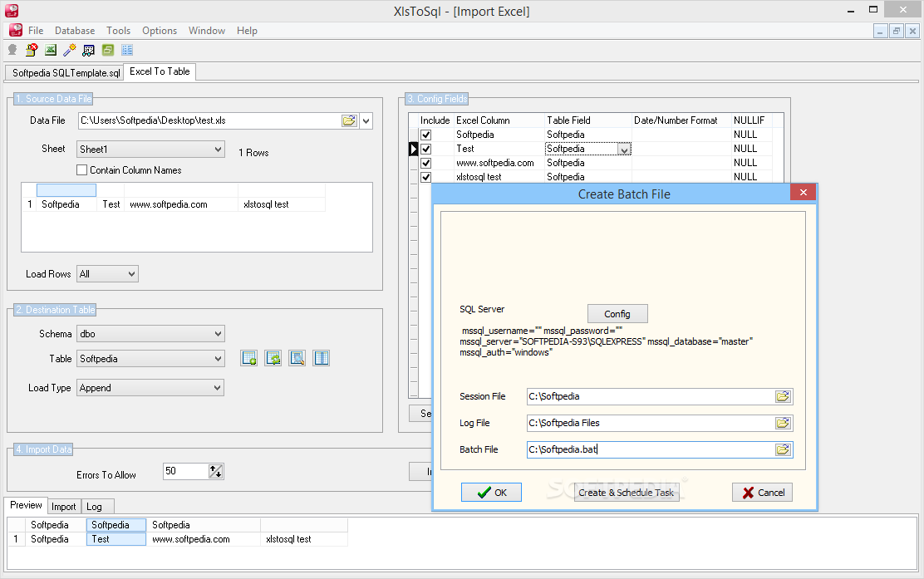924x579 pixels.
Task: Click the calendar with glasses toolbar icon
Action: pos(88,50)
